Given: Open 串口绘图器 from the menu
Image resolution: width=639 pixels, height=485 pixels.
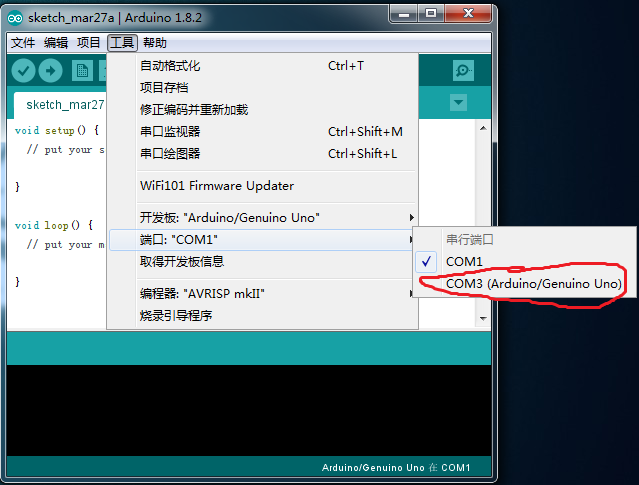Looking at the screenshot, I should tap(262, 154).
